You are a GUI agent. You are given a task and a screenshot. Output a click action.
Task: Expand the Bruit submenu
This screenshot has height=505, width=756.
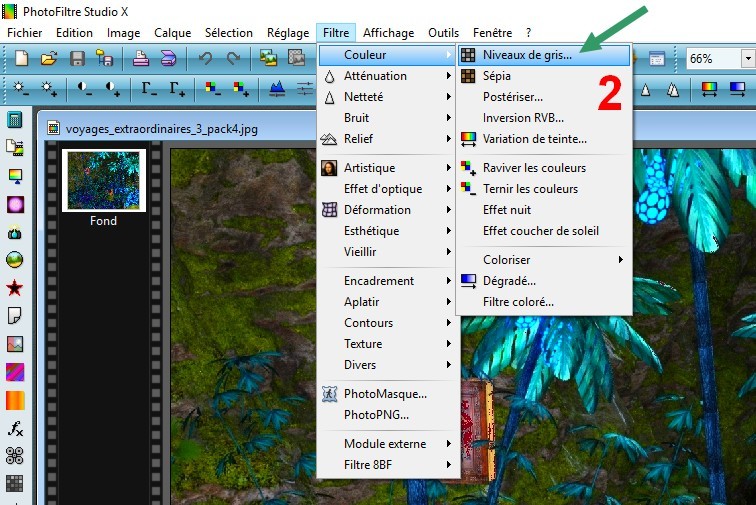(388, 118)
